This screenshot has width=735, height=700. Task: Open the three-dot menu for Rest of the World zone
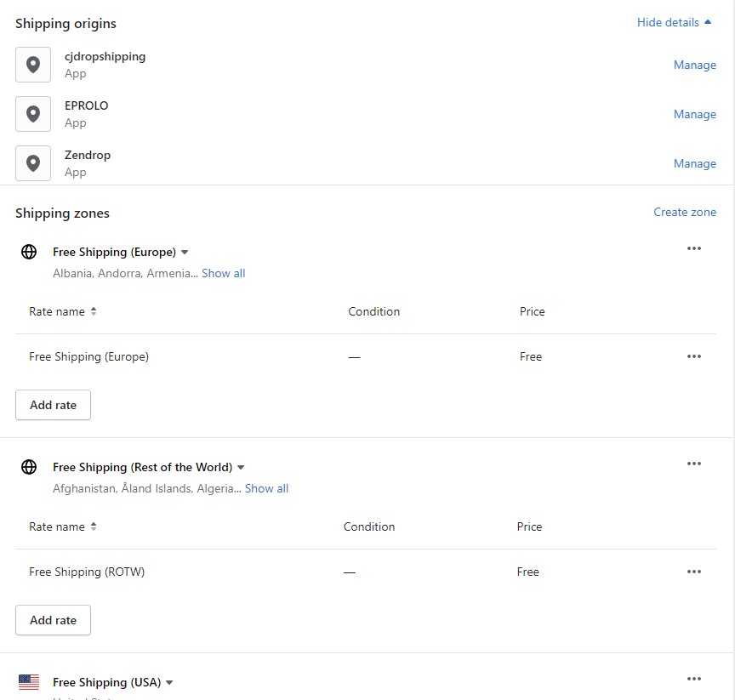coord(694,464)
